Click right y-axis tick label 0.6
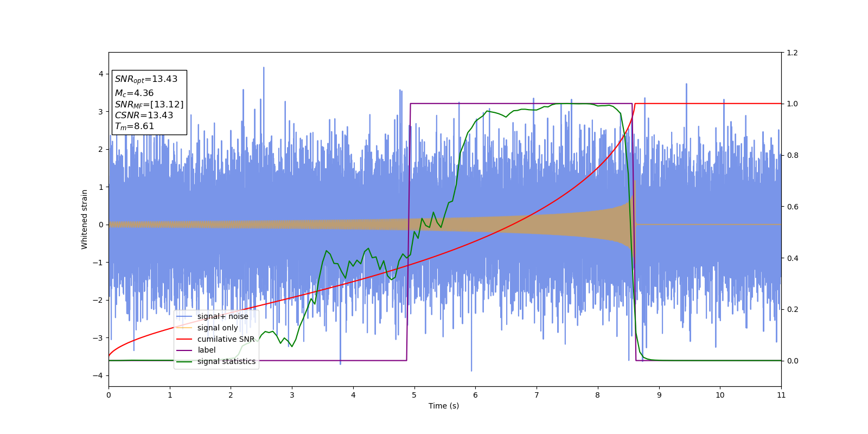 click(792, 207)
